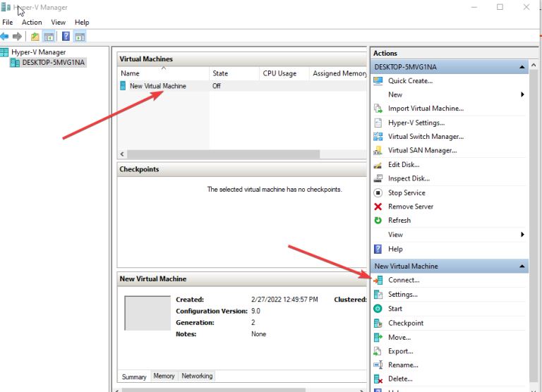
Task: Click Connect... action label
Action: click(404, 280)
